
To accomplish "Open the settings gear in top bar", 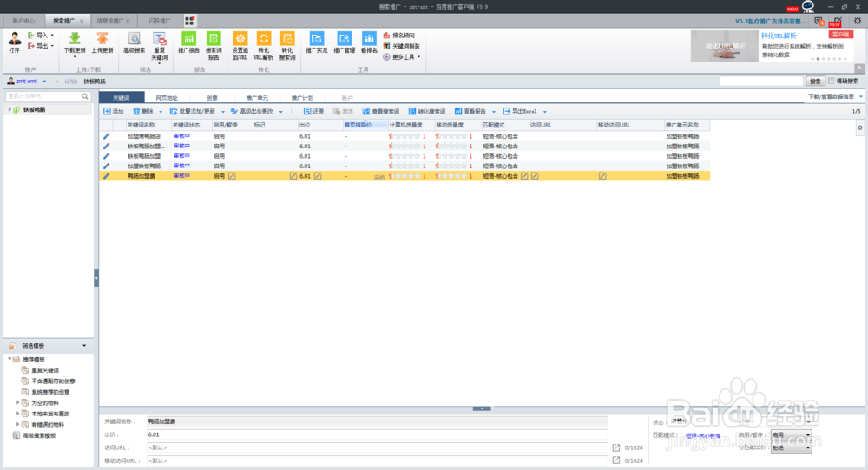I will pyautogui.click(x=858, y=21).
